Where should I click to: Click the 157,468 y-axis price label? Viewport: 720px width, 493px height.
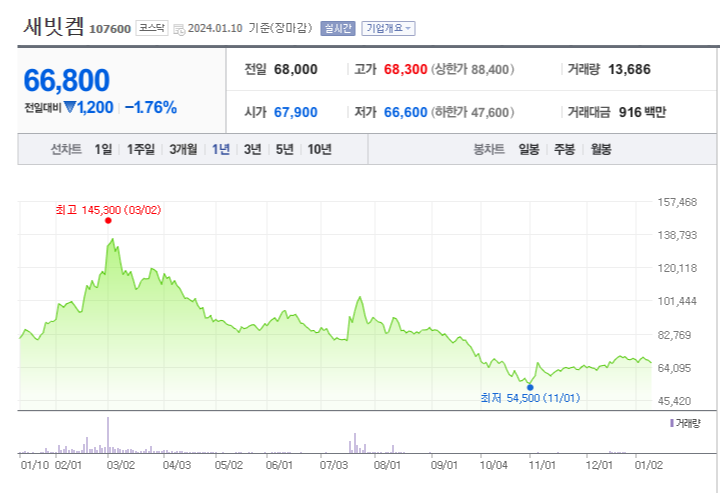point(677,202)
